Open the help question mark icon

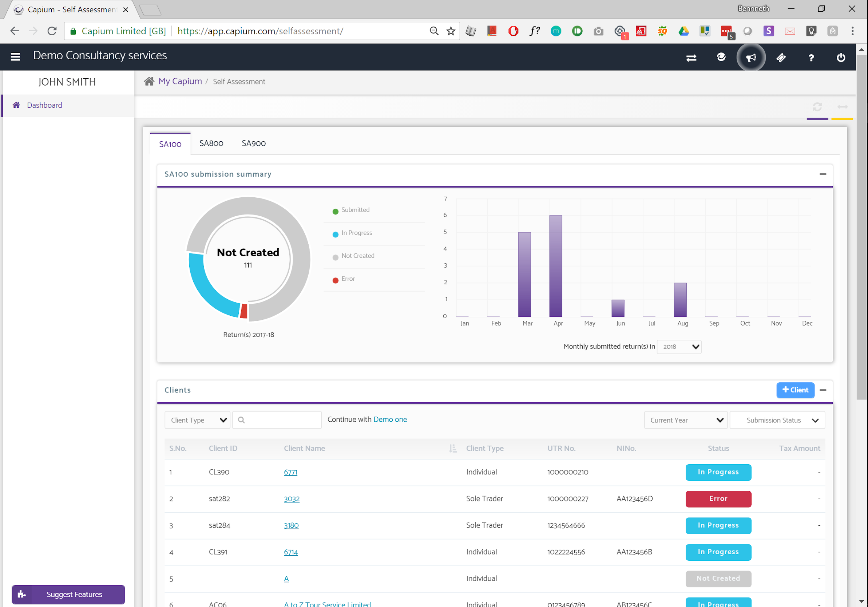coord(811,58)
